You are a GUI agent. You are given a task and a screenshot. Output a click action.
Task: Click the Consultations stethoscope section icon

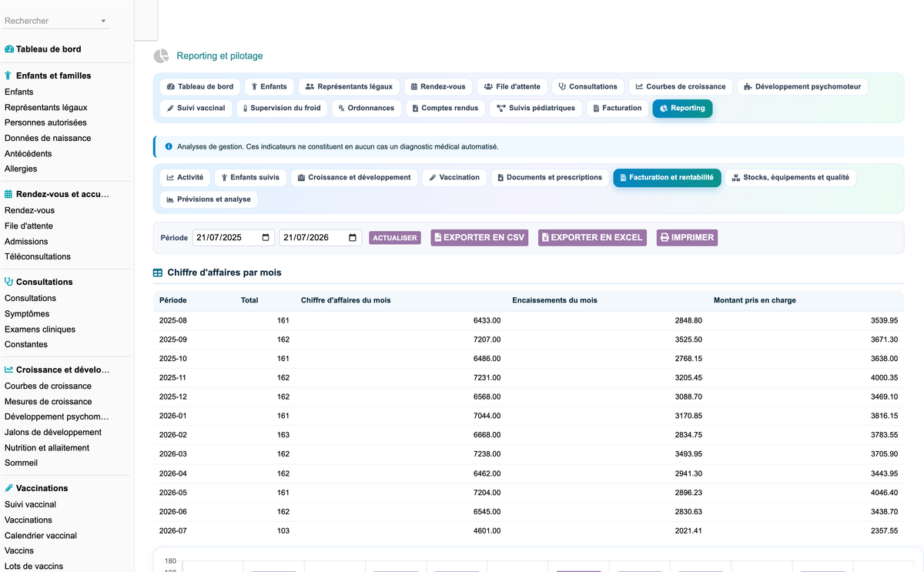(8, 282)
